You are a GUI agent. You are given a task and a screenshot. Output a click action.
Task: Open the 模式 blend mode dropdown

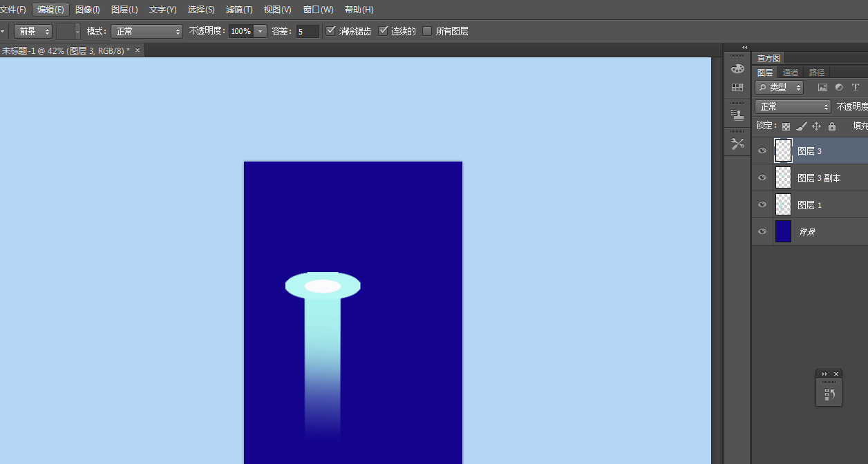(x=147, y=31)
